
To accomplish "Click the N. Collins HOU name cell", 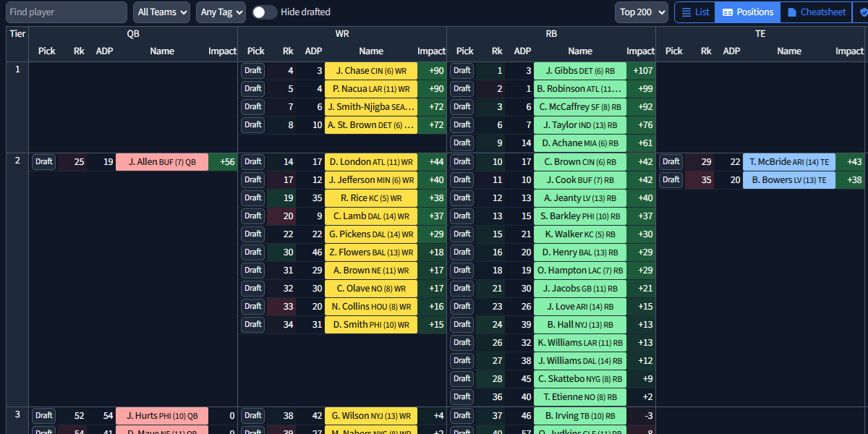I will click(371, 307).
